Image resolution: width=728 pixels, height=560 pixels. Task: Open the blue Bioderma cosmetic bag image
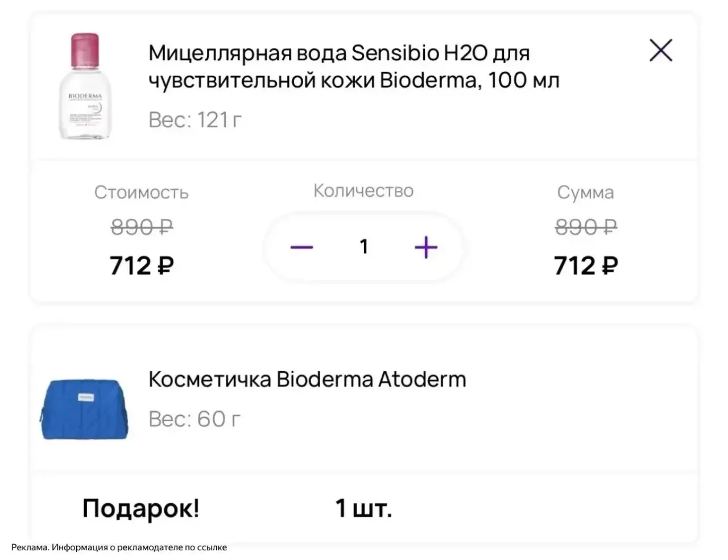(x=84, y=409)
